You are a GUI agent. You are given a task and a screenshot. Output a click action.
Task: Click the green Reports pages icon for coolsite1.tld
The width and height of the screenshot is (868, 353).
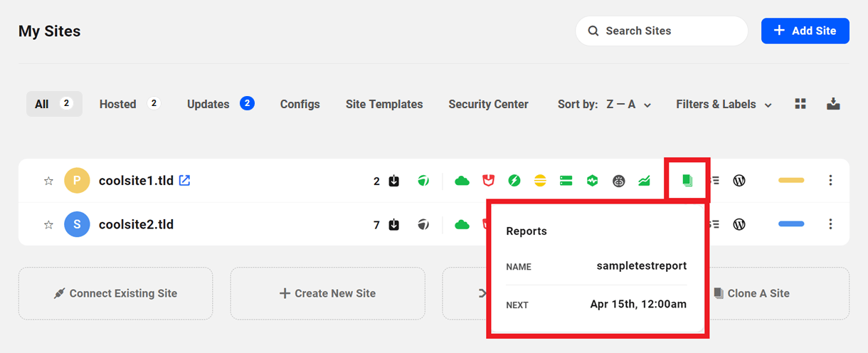click(687, 181)
